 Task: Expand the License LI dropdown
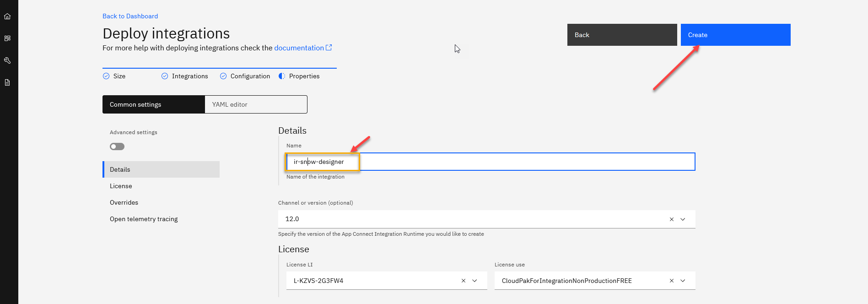point(474,281)
